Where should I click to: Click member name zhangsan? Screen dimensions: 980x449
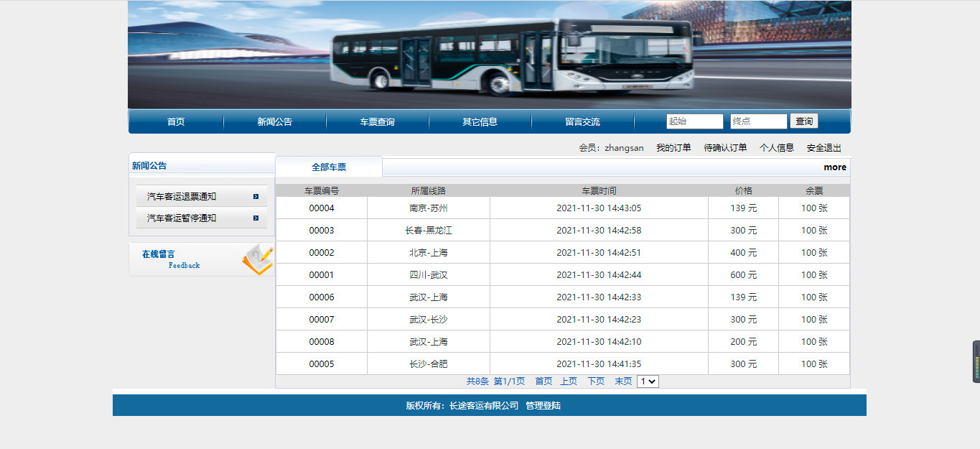click(x=624, y=148)
